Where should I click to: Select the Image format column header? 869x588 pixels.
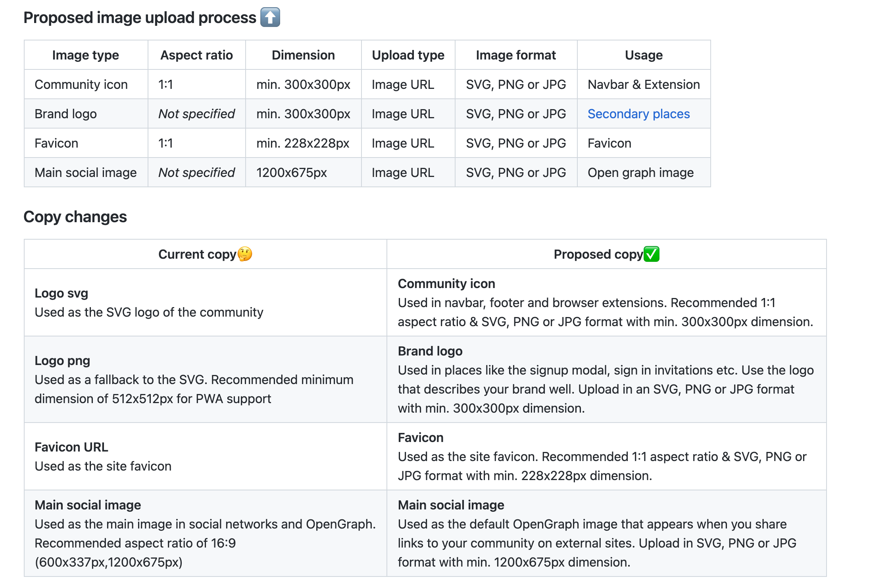click(x=516, y=55)
